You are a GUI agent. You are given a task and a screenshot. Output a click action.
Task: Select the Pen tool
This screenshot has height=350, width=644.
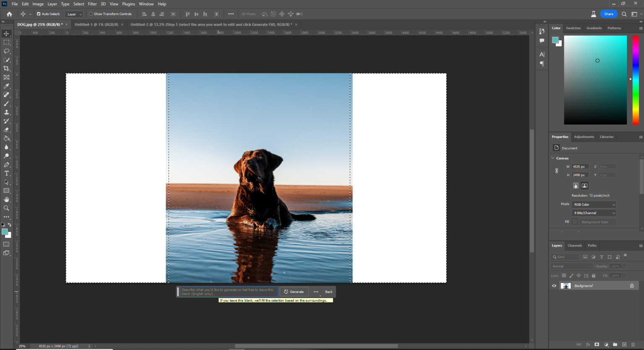click(6, 165)
